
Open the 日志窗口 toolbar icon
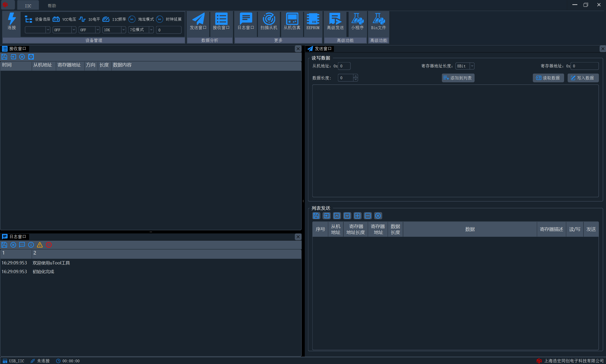[246, 19]
